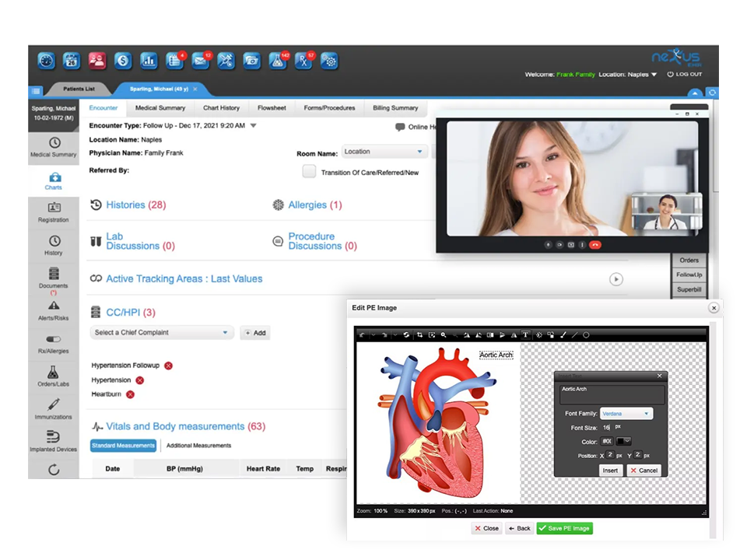Open the Room Name Location dropdown
Viewport: 747px width, 560px height.
[384, 152]
